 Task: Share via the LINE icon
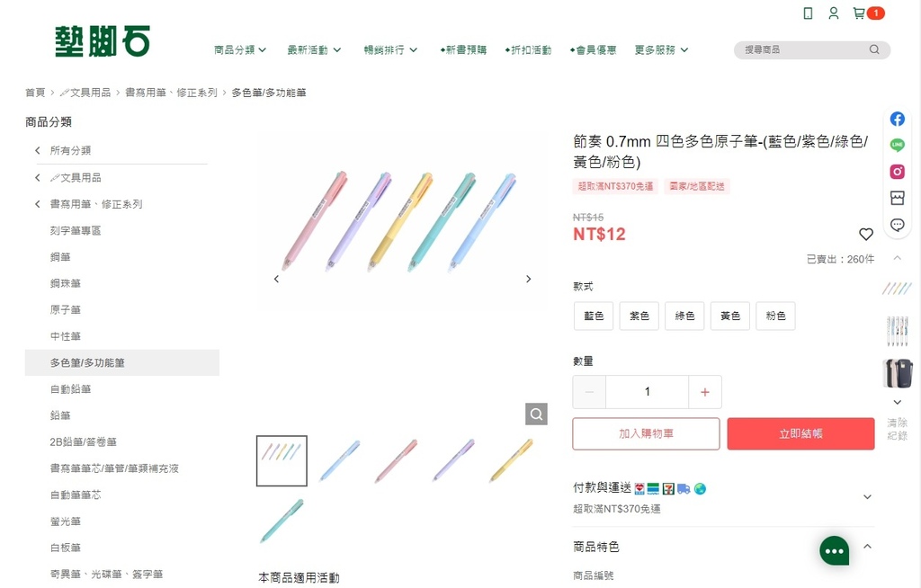coord(898,145)
